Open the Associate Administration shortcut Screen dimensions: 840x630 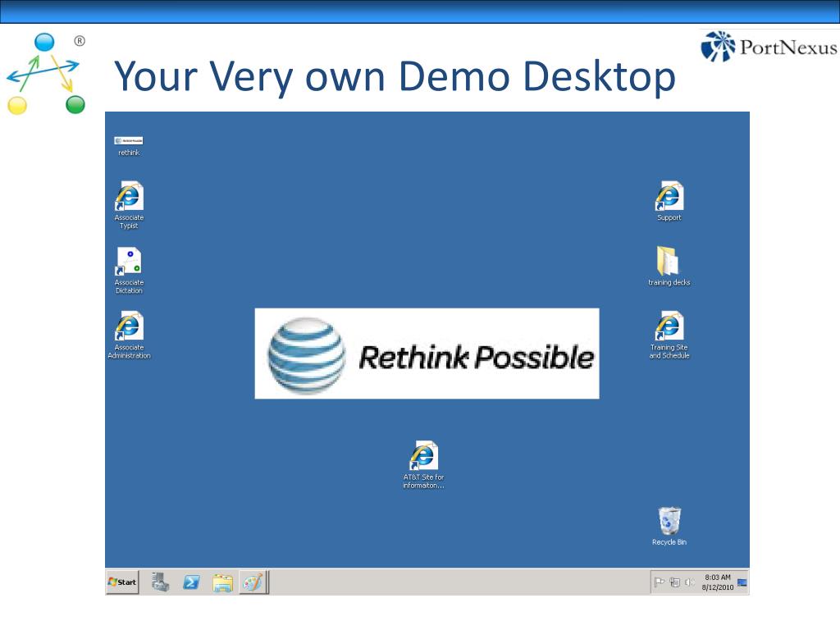coord(129,335)
